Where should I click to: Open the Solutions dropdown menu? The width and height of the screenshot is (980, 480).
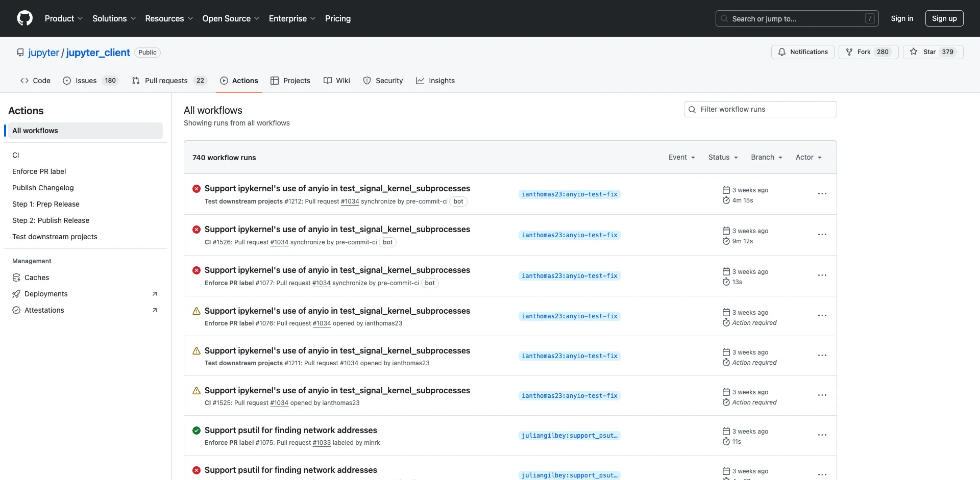114,18
